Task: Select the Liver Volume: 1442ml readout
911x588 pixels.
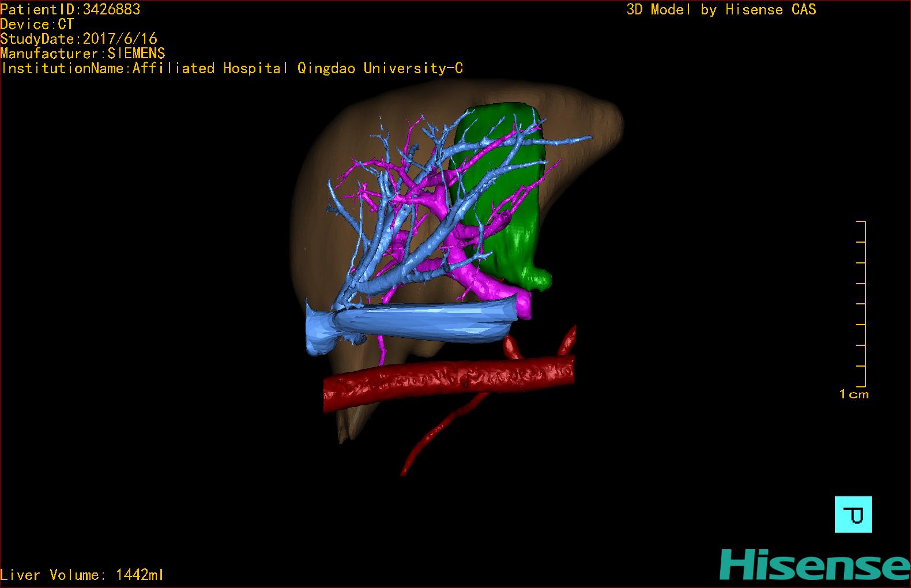Action: tap(82, 575)
